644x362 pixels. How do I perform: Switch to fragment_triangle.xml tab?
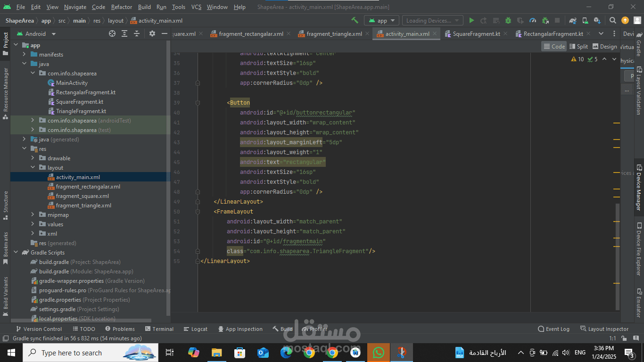click(x=334, y=34)
